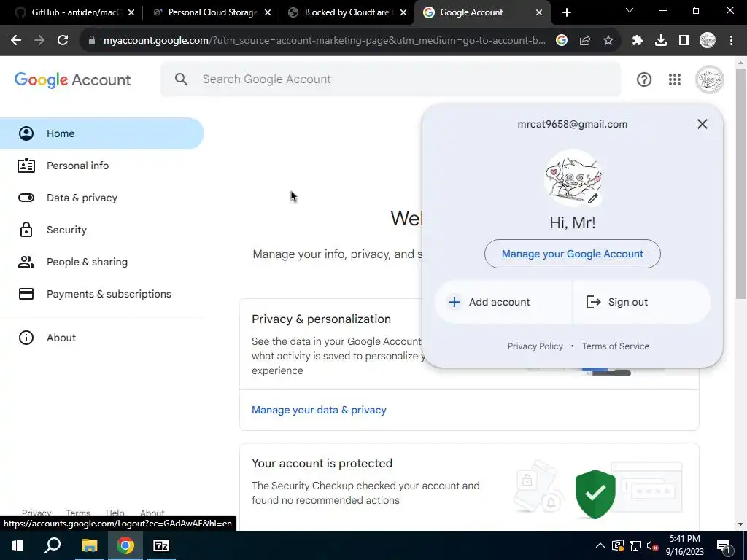Viewport: 747px width, 560px height.
Task: Open File Explorer from the taskbar
Action: tap(89, 545)
